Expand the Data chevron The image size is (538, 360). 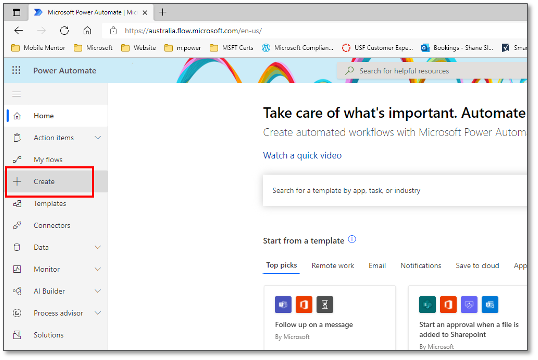(x=98, y=247)
